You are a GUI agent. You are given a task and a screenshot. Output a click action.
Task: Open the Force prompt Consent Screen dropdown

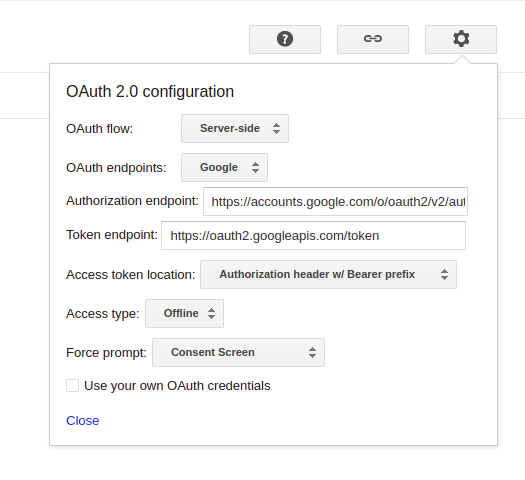[238, 352]
